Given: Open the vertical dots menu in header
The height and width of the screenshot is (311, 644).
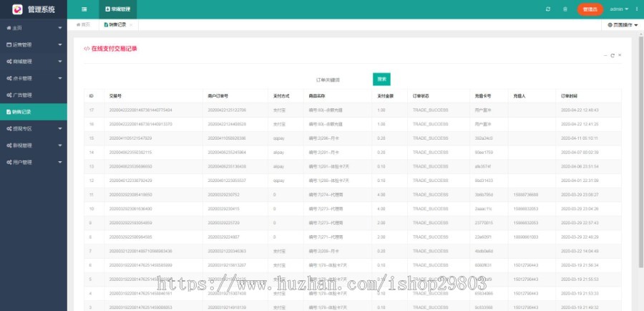Looking at the screenshot, I should [635, 9].
